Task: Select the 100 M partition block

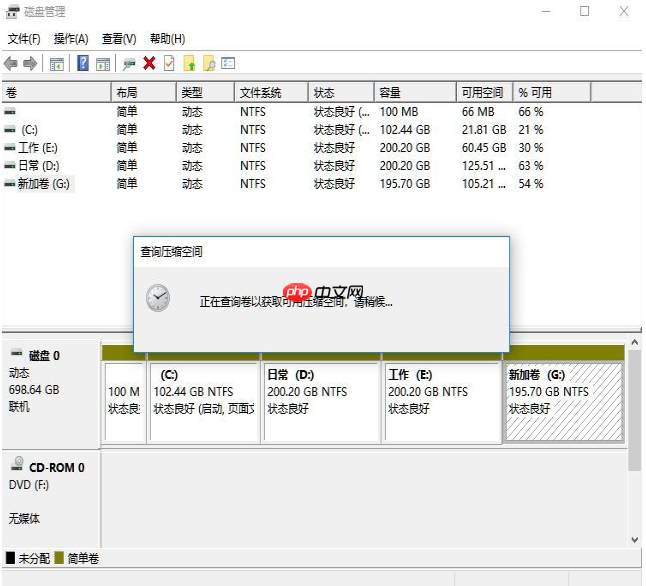Action: point(124,402)
